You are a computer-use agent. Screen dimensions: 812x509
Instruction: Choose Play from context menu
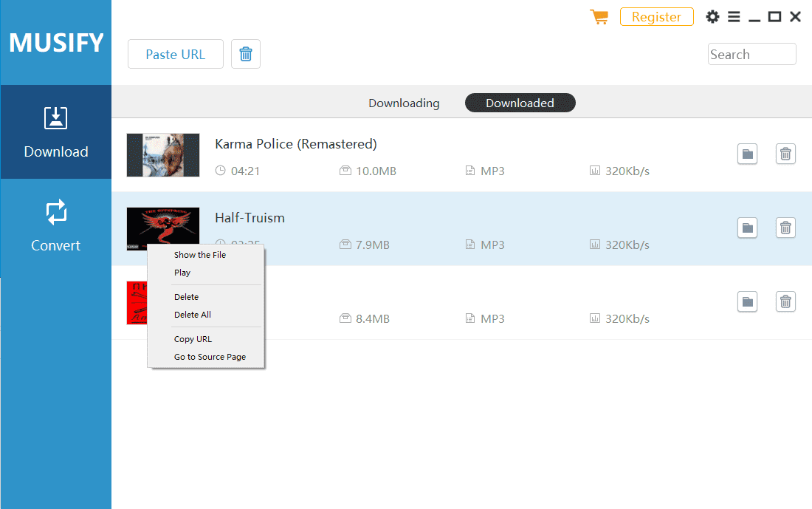click(x=182, y=273)
